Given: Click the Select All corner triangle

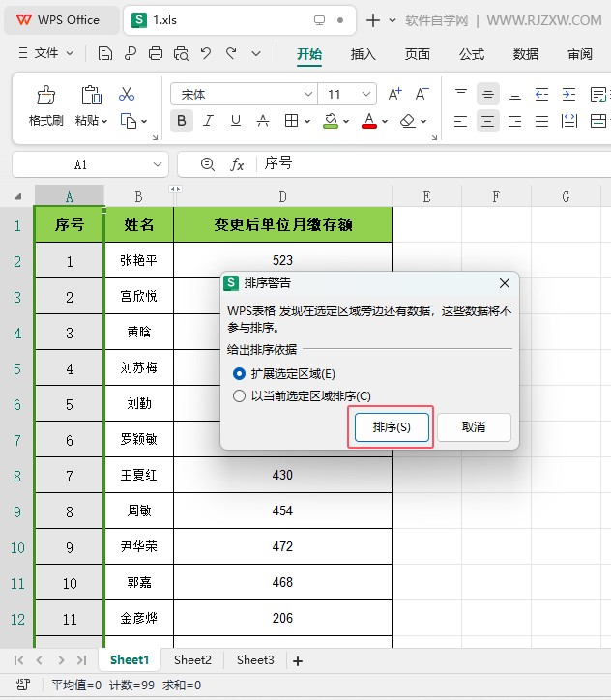Looking at the screenshot, I should coord(17,196).
